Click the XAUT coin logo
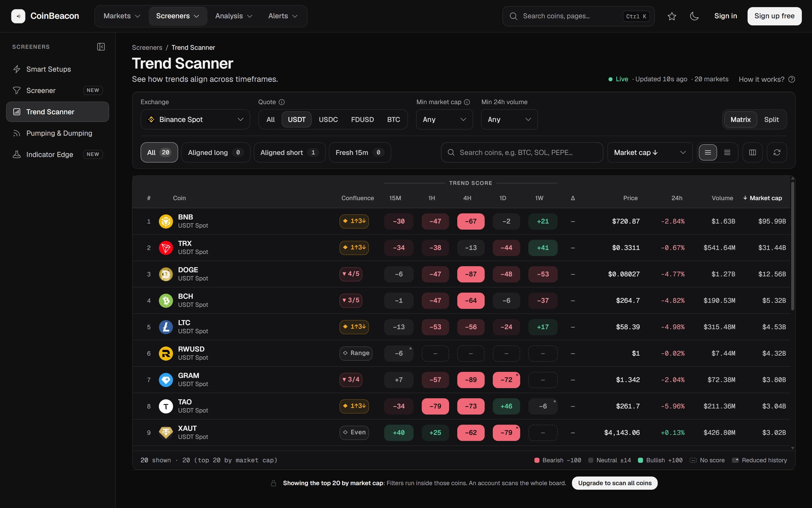Screen dimensions: 812x508 (x=166, y=433)
